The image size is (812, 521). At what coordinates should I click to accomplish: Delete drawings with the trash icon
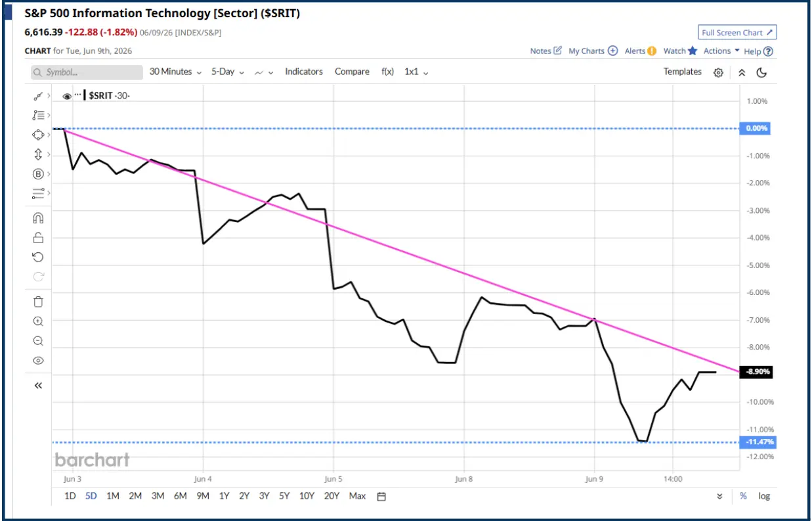[37, 302]
